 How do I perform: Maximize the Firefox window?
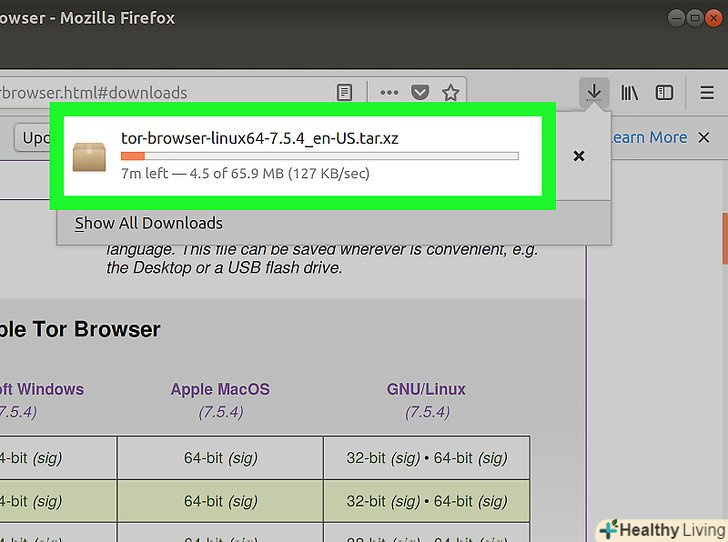tap(695, 19)
